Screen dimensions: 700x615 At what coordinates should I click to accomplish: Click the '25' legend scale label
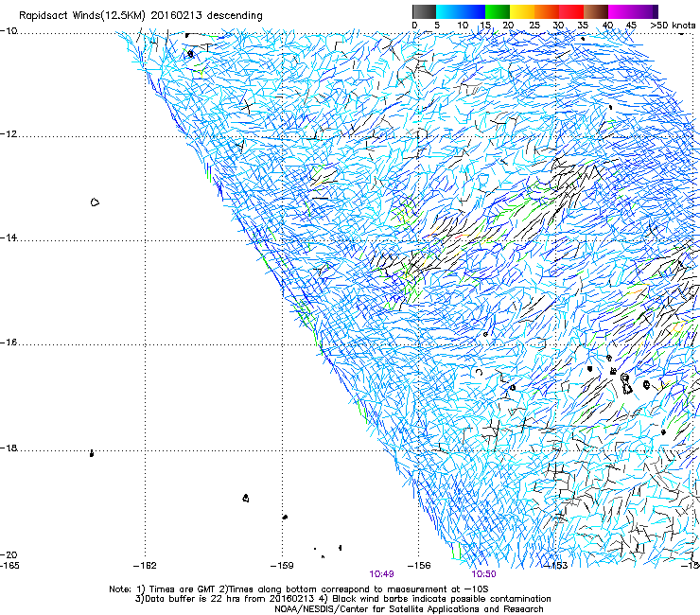(x=534, y=26)
